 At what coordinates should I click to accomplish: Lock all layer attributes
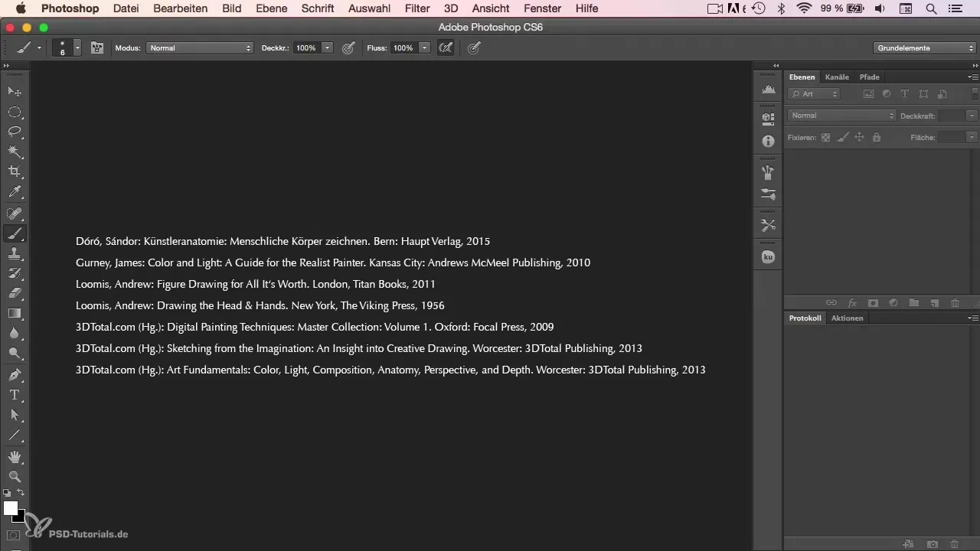[x=876, y=138]
